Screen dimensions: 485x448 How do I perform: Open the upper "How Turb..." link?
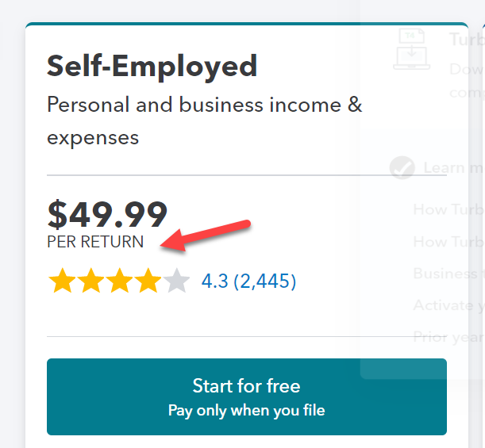(448, 210)
